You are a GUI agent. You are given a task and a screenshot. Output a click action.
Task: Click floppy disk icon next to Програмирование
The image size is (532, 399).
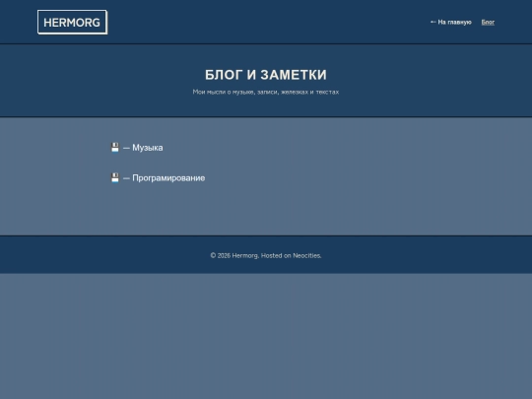click(115, 177)
